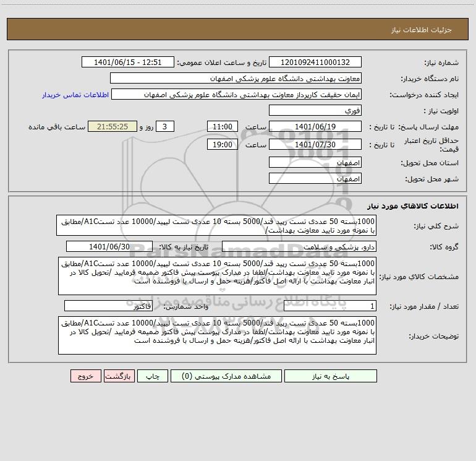Open اطلاعات تماس خریدار link
The width and height of the screenshot is (476, 461).
pyautogui.click(x=75, y=95)
